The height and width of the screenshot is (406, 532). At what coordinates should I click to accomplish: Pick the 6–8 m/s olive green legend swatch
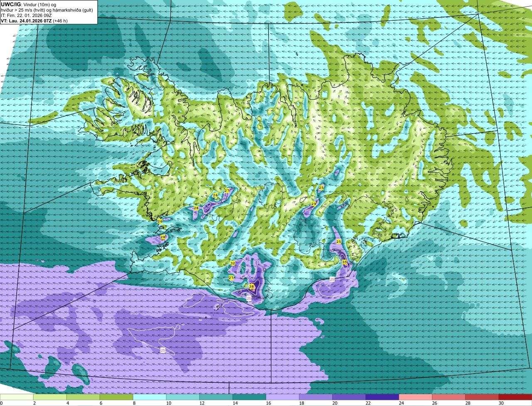[x=116, y=397]
